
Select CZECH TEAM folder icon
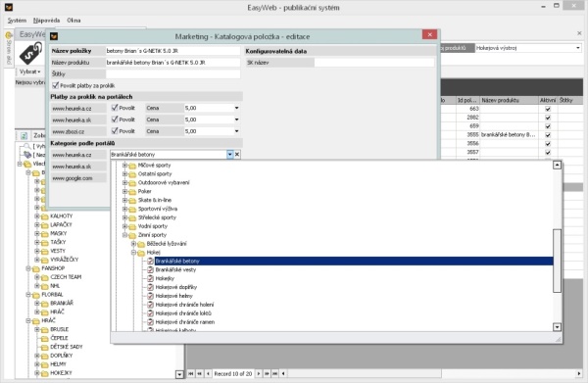[x=45, y=277]
